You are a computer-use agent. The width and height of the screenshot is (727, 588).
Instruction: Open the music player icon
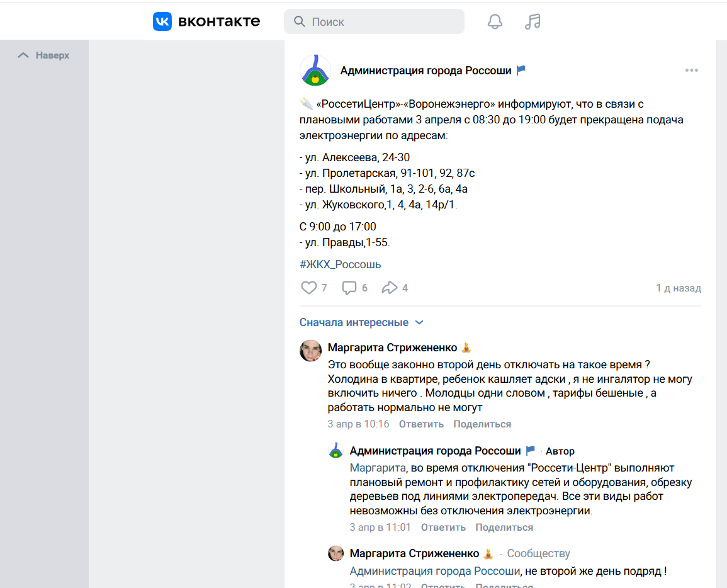pos(533,22)
